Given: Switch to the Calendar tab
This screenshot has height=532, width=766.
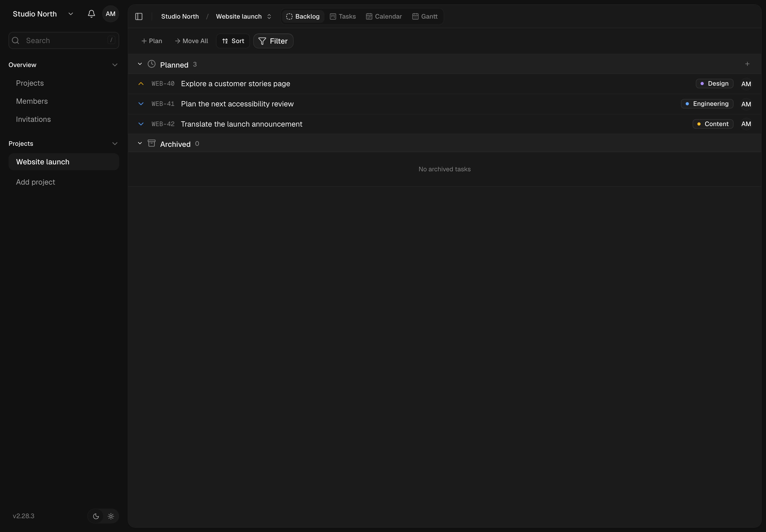Looking at the screenshot, I should [x=384, y=16].
